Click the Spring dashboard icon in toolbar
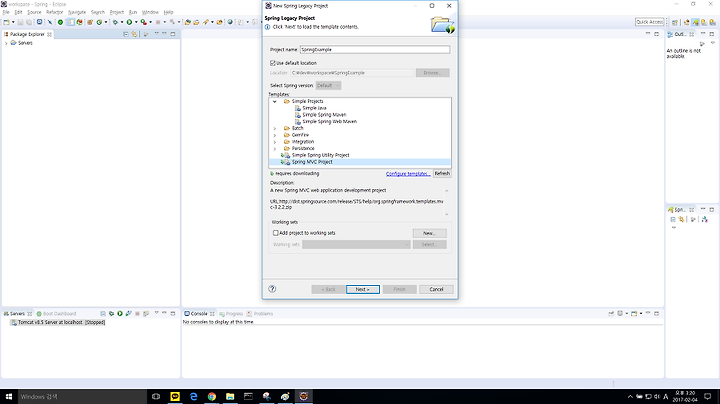The width and height of the screenshot is (720, 404). click(60, 22)
